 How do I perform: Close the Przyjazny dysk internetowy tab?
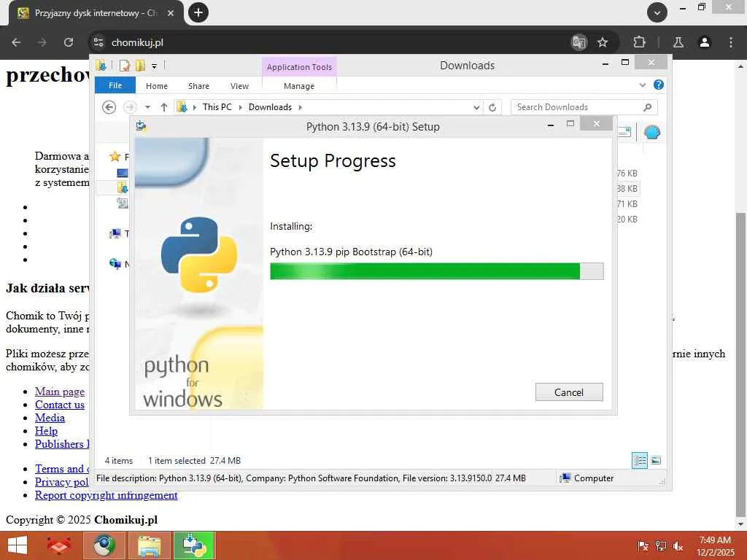click(171, 13)
